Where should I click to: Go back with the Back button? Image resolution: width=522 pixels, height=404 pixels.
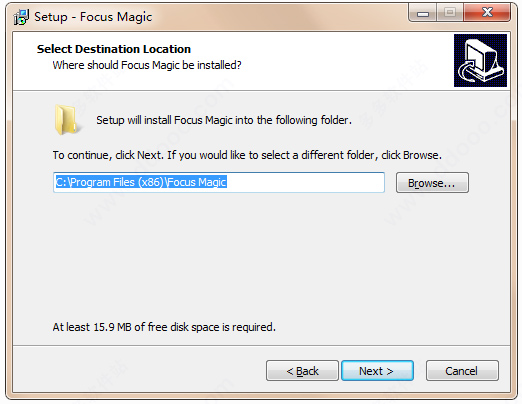[302, 371]
